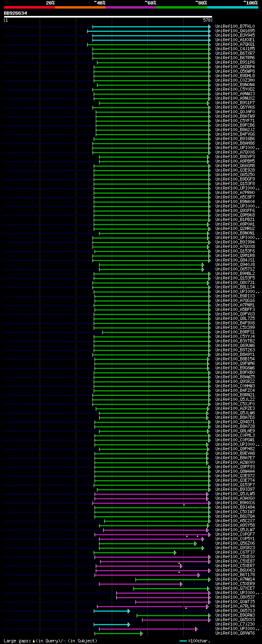Click the purple alignment bar for UniRef100_B6T178
262x644 pixels.
(x=147, y=575)
